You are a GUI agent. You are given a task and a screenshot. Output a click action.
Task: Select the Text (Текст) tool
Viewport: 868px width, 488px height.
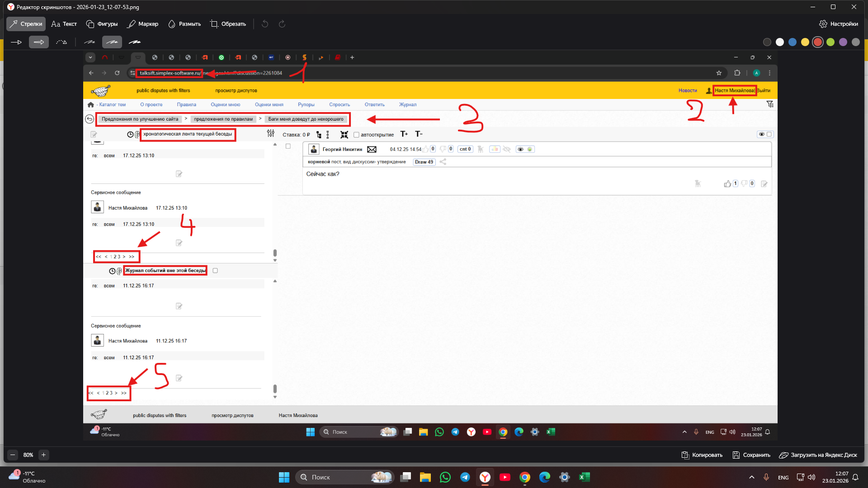[64, 24]
